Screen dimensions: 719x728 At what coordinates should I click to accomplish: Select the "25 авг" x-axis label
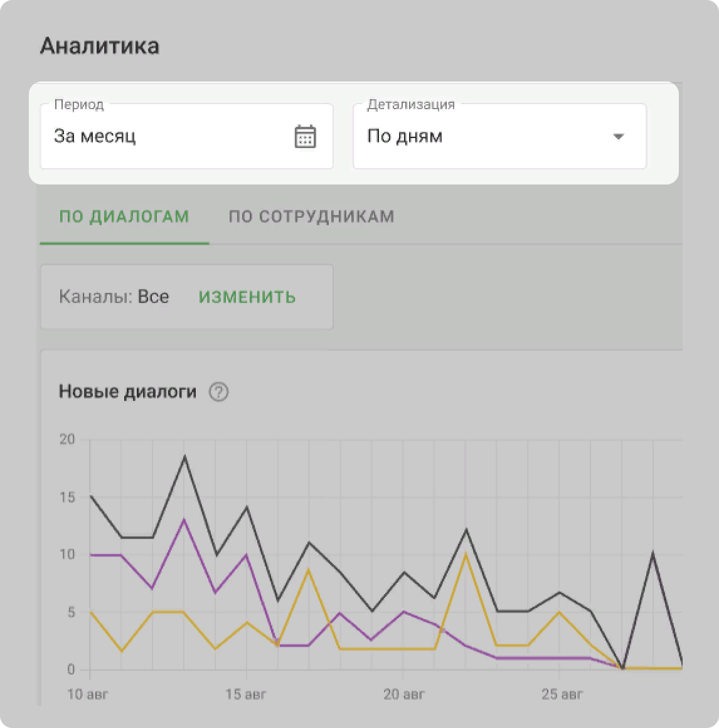[x=562, y=695]
